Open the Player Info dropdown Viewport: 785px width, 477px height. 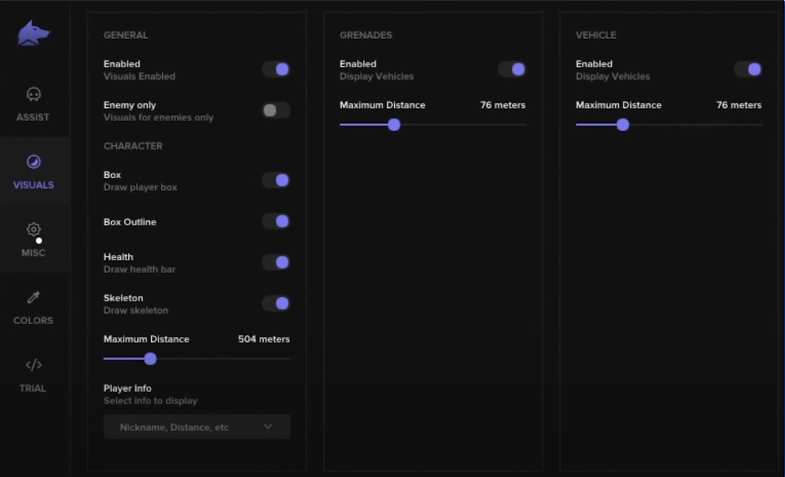click(196, 427)
